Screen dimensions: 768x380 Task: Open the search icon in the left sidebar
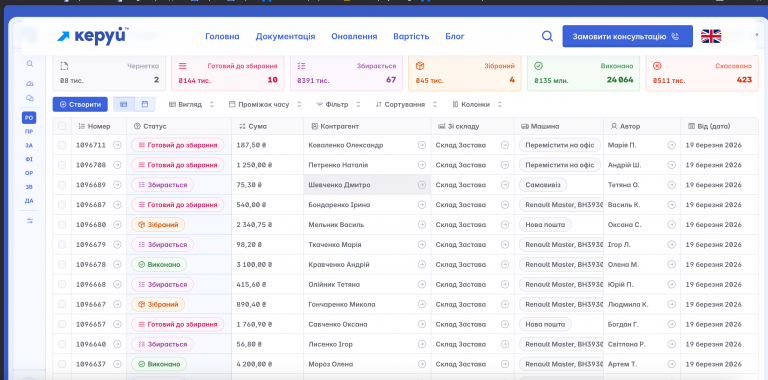pyautogui.click(x=30, y=64)
